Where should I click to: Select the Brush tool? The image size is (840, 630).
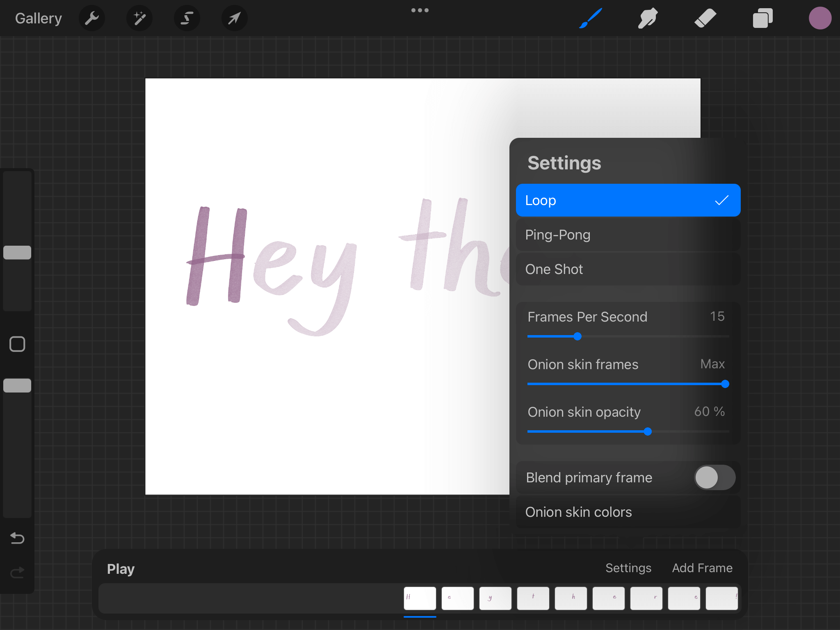(x=590, y=18)
